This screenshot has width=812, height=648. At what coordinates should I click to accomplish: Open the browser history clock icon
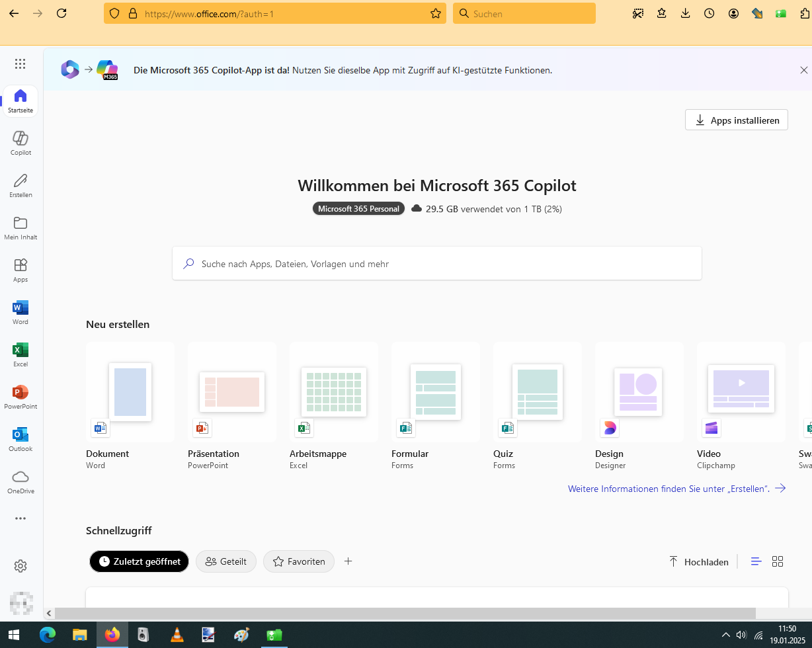[x=710, y=13]
